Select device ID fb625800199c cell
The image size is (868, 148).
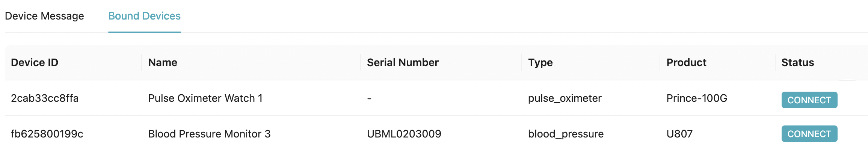47,134
